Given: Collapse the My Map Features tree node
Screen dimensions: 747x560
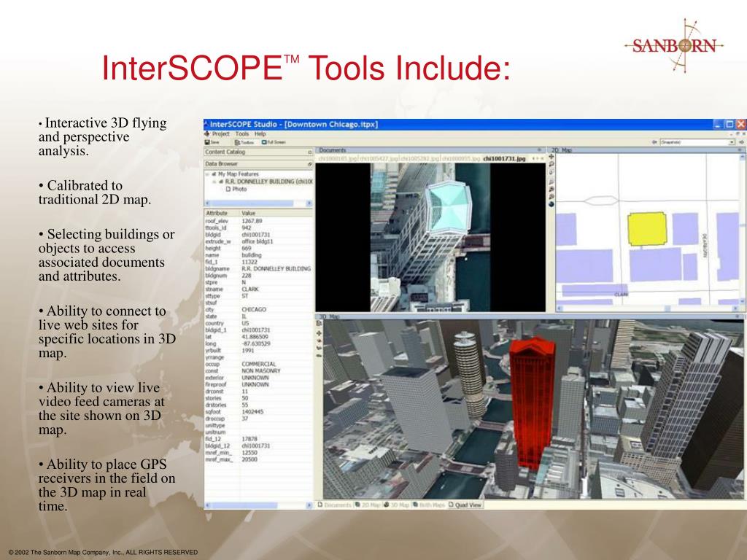Looking at the screenshot, I should 208,174.
